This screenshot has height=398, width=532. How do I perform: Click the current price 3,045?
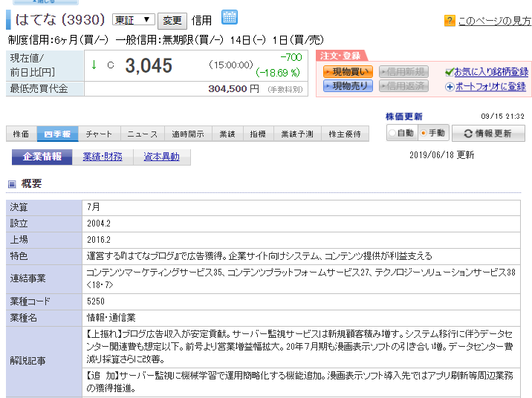[x=149, y=65]
